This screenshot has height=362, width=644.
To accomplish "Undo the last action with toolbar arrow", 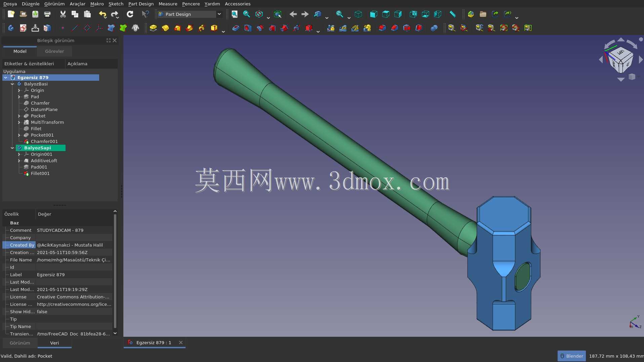I will (x=103, y=14).
